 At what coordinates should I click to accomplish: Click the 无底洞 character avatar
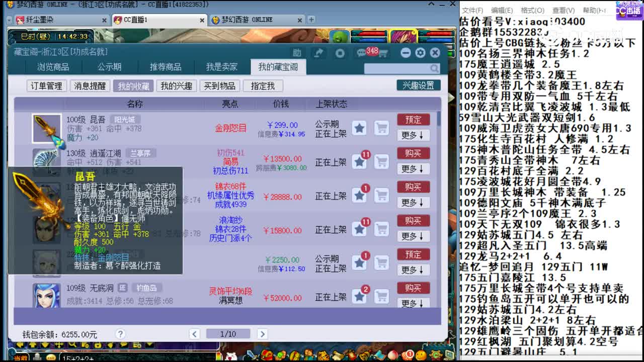[x=47, y=296]
